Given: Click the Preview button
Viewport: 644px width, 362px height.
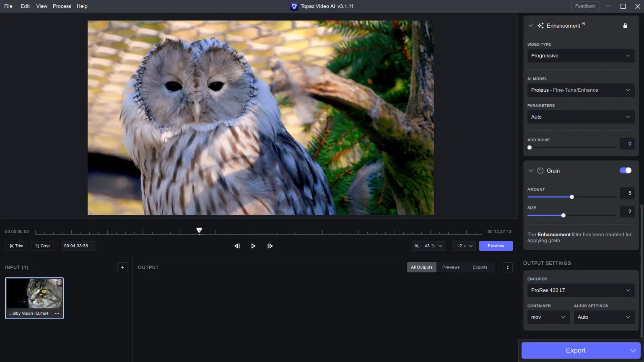Looking at the screenshot, I should pos(496,246).
